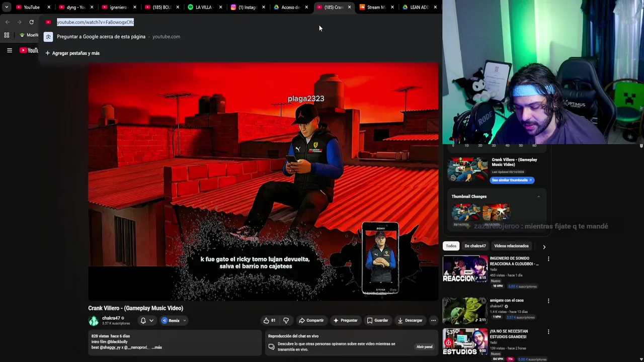The image size is (644, 362).
Task: Open Crank Villero thumbnail in extension panel
Action: [467, 169]
